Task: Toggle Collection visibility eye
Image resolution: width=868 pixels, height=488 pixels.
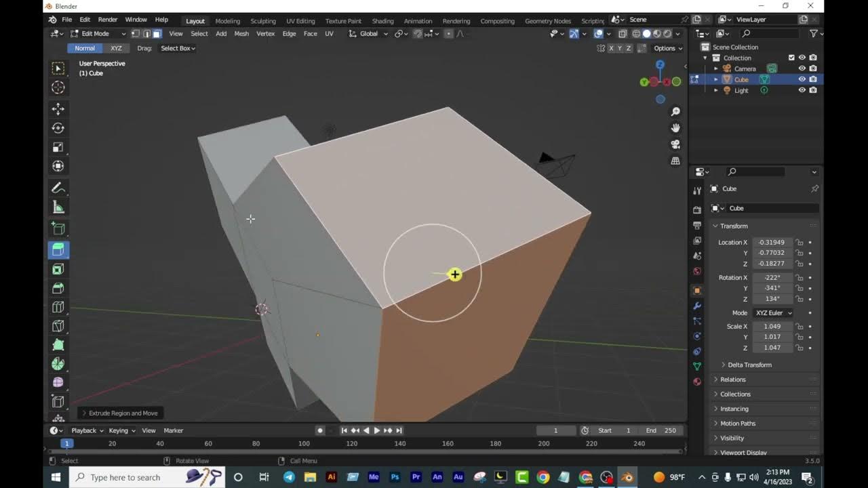Action: point(802,58)
